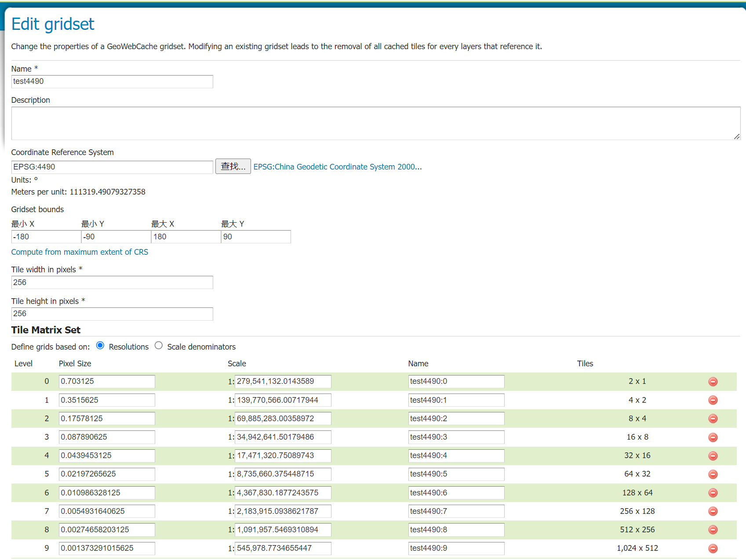Click the Tile Matrix Set heading
Image resolution: width=746 pixels, height=560 pixels.
(46, 330)
